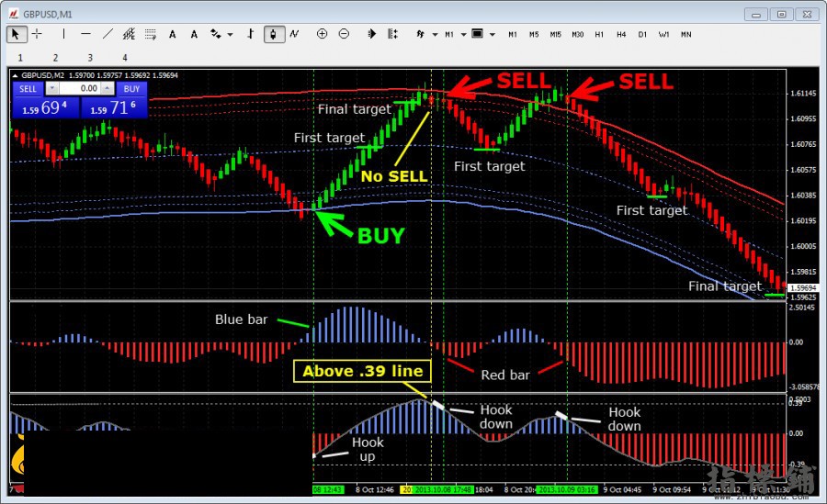Click BUY in one-click trading panel
Image resolution: width=827 pixels, height=504 pixels.
click(131, 88)
